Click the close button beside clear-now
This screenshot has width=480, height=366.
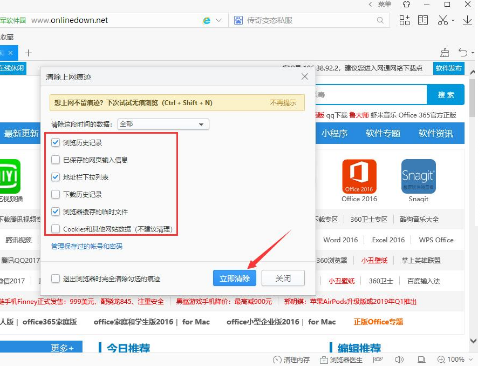tap(283, 278)
